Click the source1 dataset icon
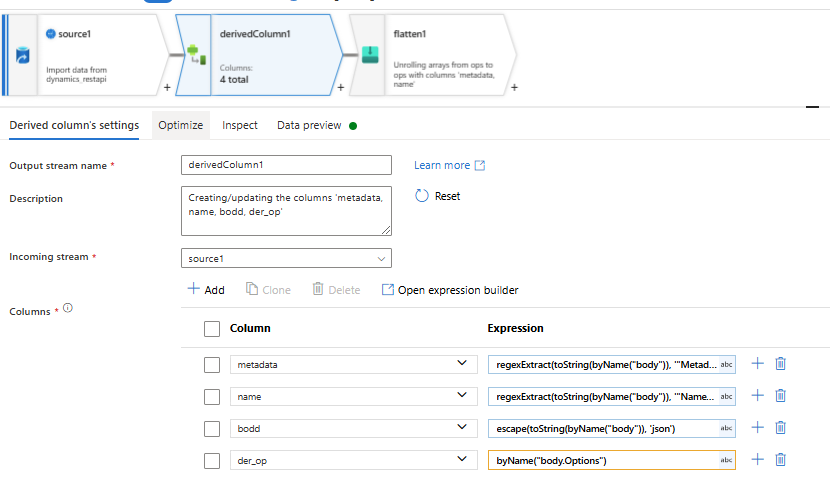The image size is (830, 503). pyautogui.click(x=22, y=55)
